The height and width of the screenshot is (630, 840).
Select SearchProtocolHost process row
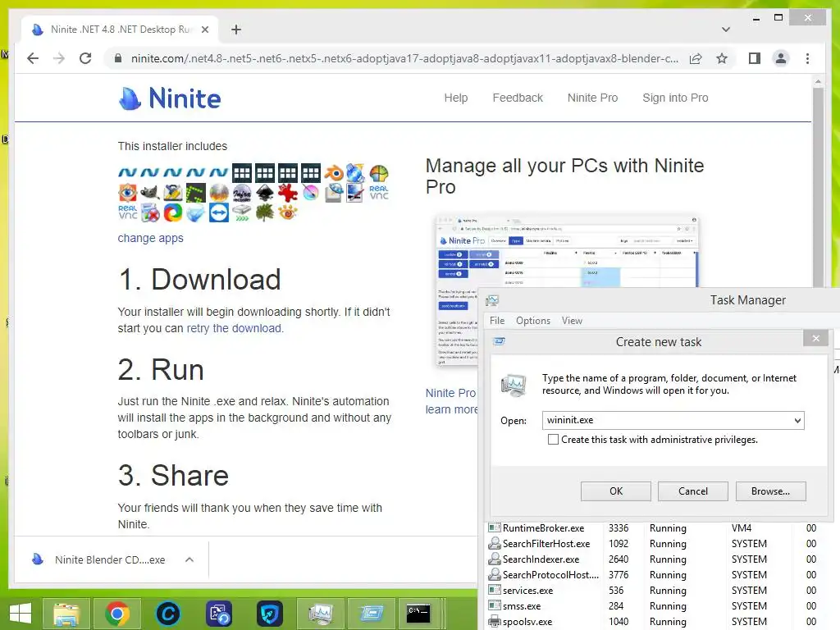point(660,575)
